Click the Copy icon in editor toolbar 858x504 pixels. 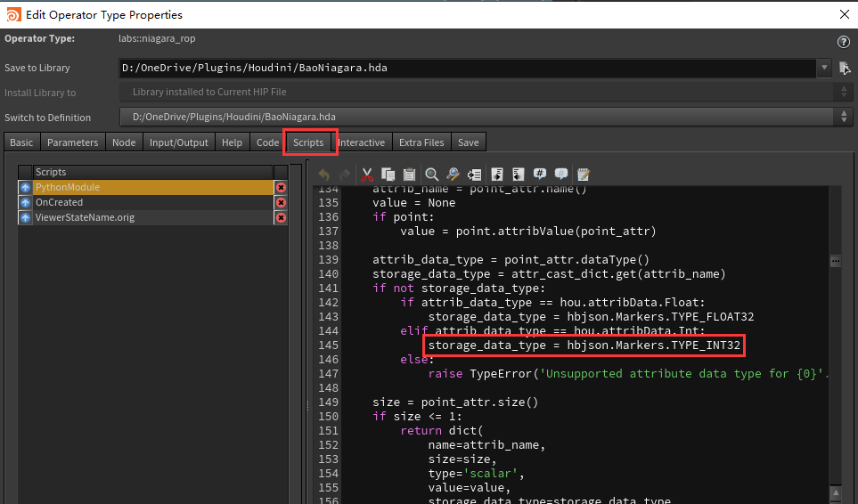click(x=388, y=175)
